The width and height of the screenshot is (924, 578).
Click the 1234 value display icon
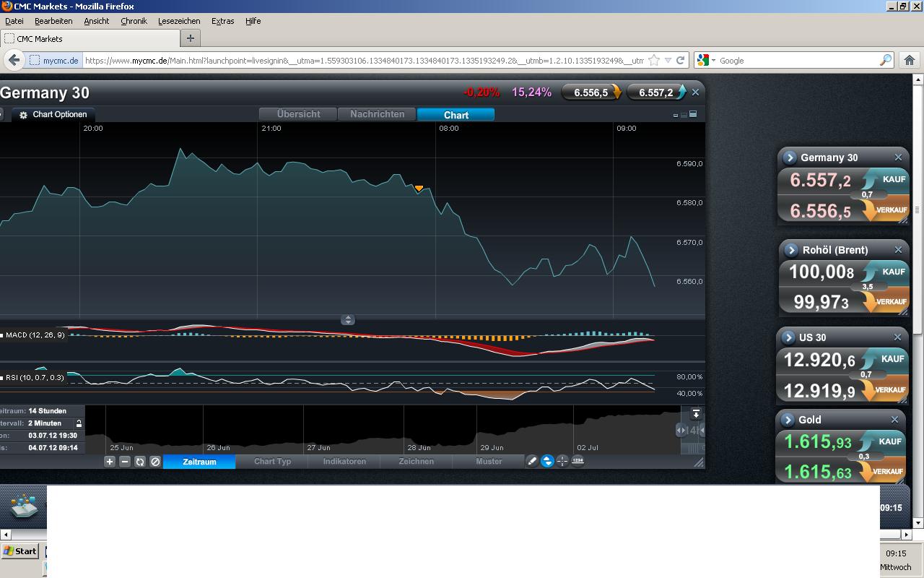(577, 461)
